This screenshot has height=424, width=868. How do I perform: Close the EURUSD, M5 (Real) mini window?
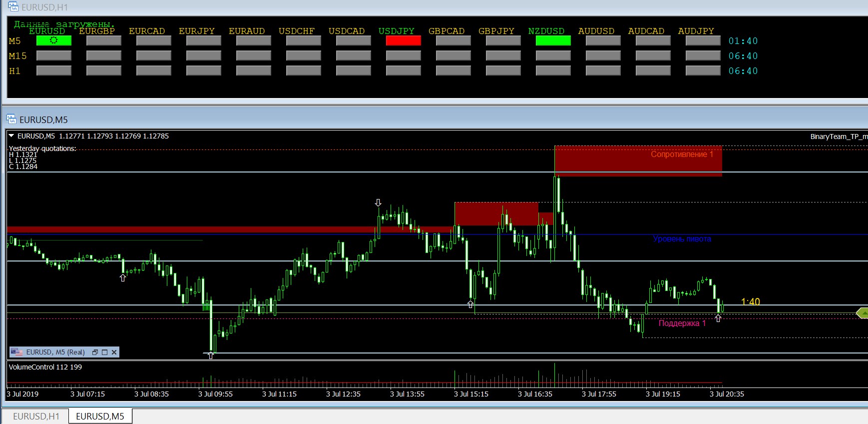[x=114, y=352]
